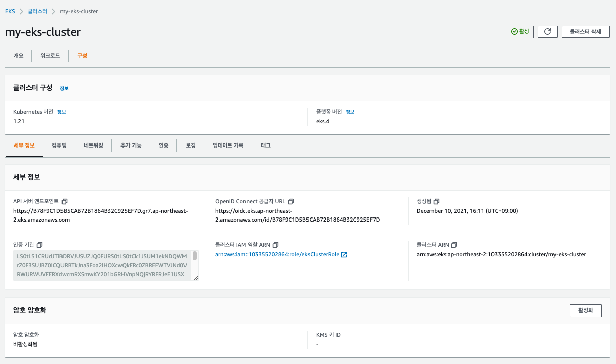616x364 pixels.
Task: Select the 구성 tab
Action: click(x=82, y=56)
